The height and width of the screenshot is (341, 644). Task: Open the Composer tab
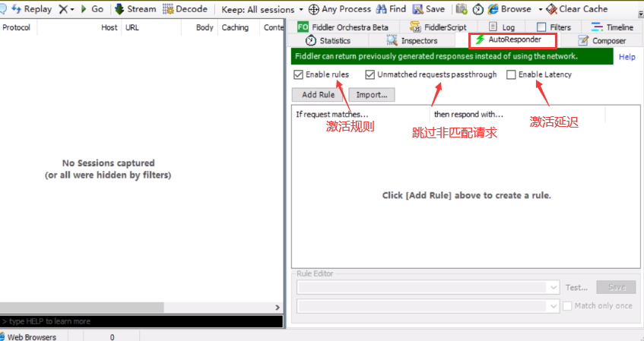coord(601,40)
